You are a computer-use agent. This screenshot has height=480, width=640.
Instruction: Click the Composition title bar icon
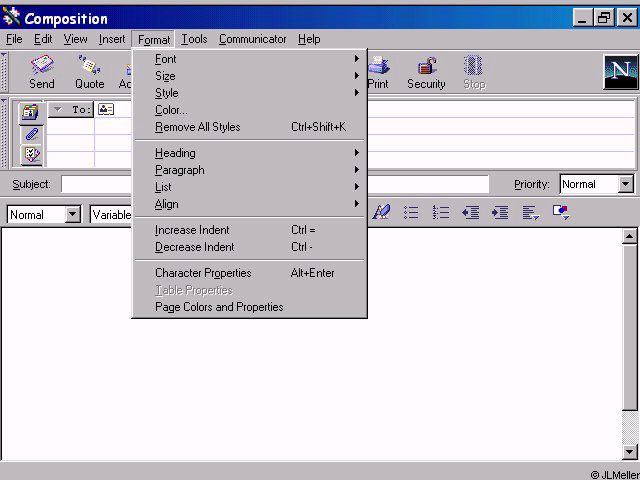pyautogui.click(x=11, y=18)
